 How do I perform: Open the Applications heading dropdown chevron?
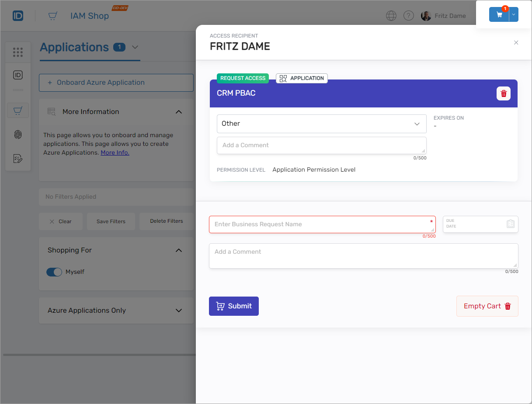135,47
